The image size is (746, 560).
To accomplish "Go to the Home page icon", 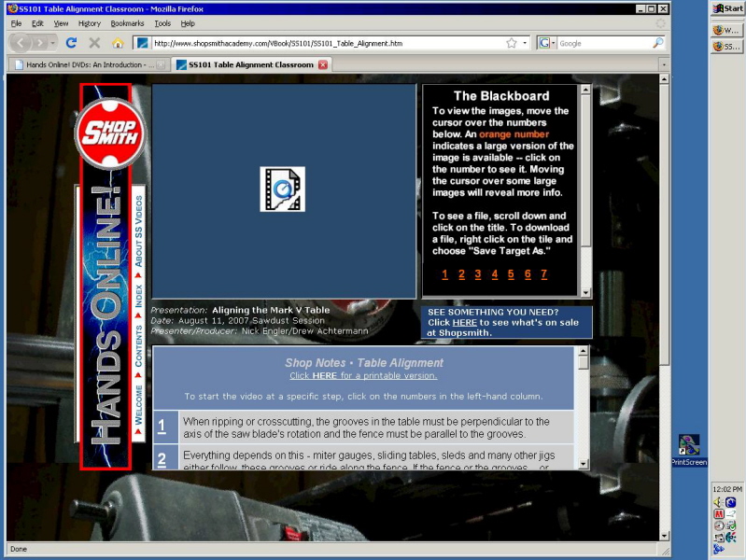I will click(x=118, y=43).
